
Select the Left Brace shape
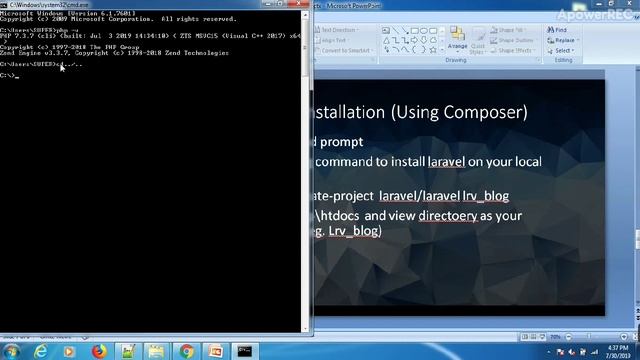414,50
